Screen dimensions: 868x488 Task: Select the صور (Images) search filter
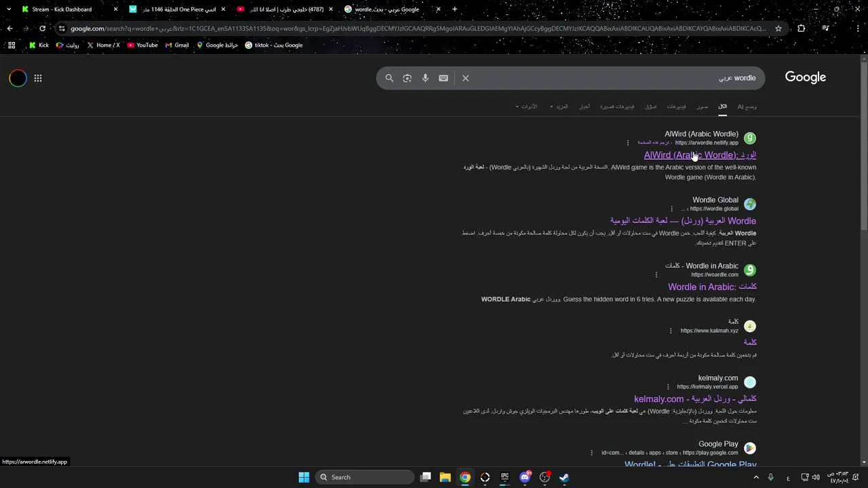(703, 106)
